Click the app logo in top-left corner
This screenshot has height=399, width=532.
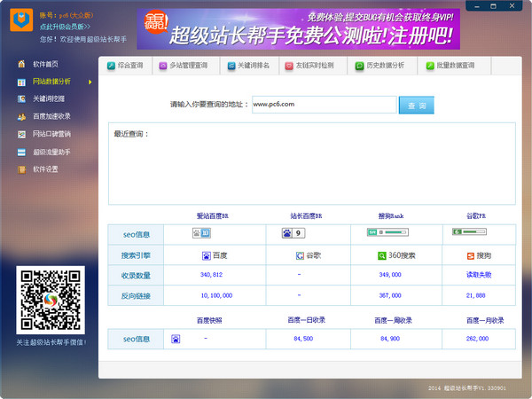coord(23,22)
